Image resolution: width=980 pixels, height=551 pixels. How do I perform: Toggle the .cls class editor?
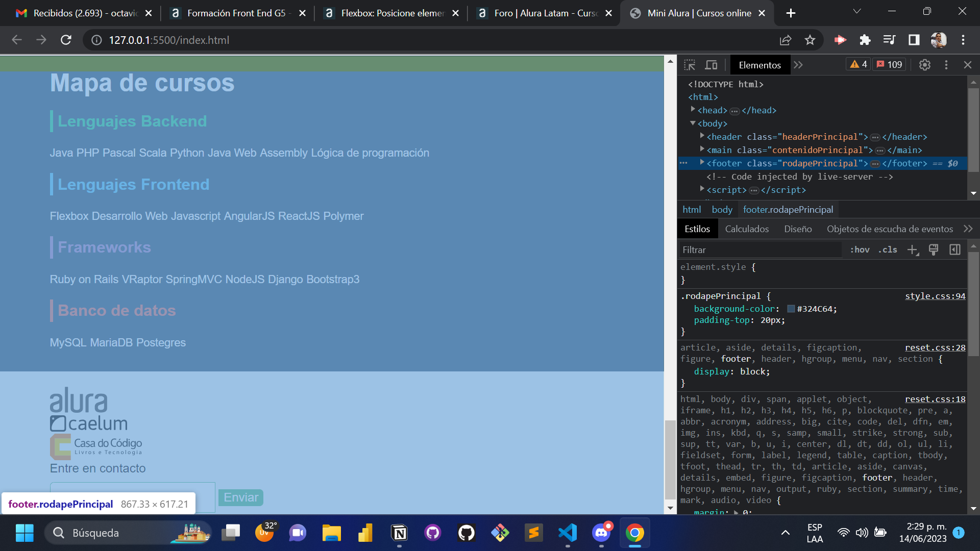pyautogui.click(x=888, y=249)
